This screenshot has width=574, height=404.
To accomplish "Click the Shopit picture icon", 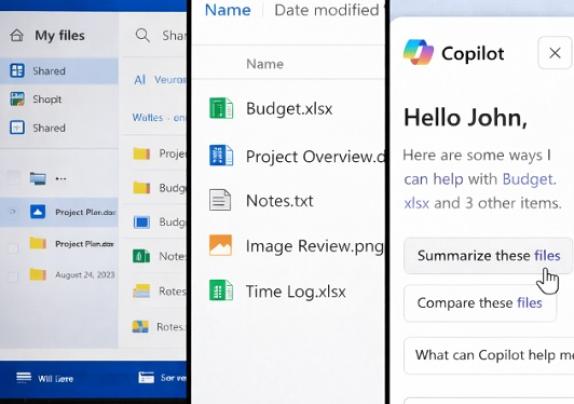I will (x=17, y=99).
